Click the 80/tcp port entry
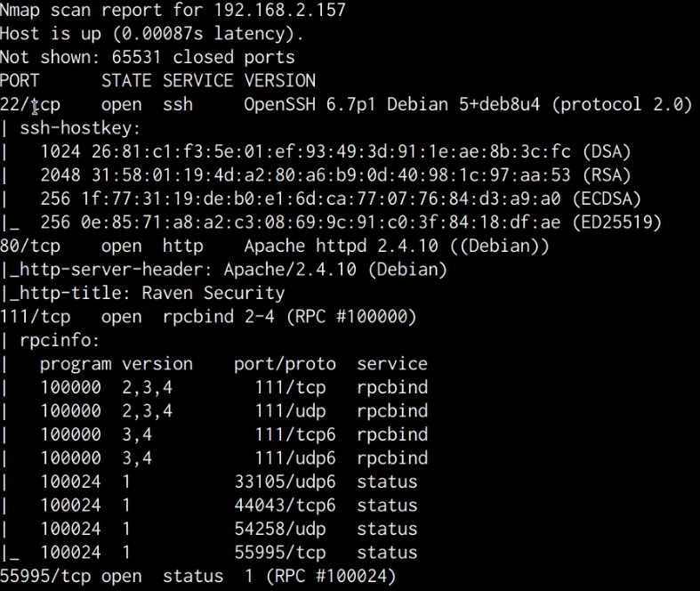The height and width of the screenshot is (591, 700). pyautogui.click(x=29, y=246)
